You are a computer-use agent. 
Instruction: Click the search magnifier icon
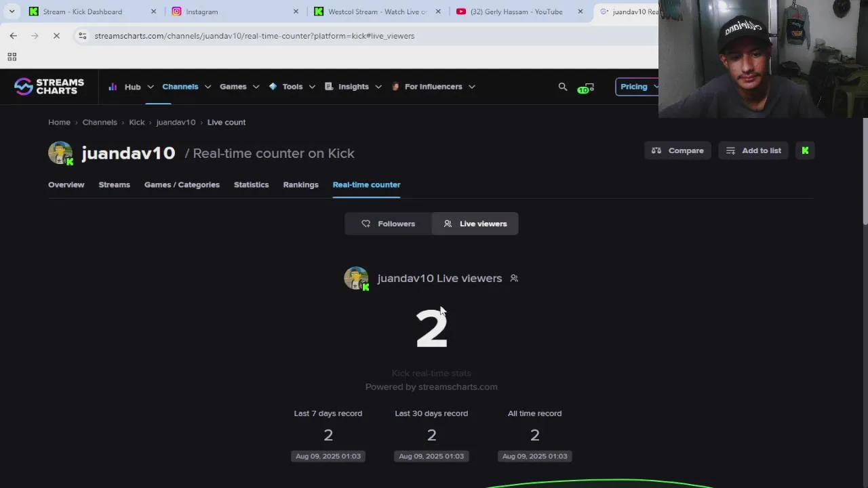[563, 87]
